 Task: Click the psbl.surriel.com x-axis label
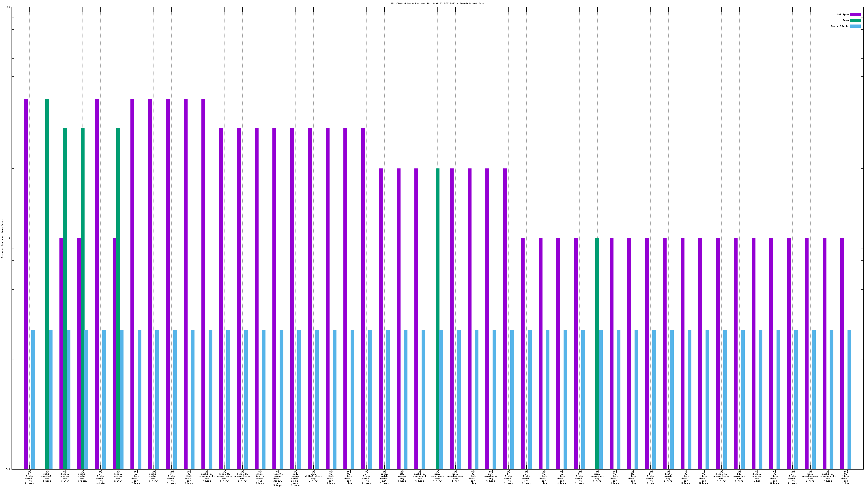pyautogui.click(x=47, y=476)
